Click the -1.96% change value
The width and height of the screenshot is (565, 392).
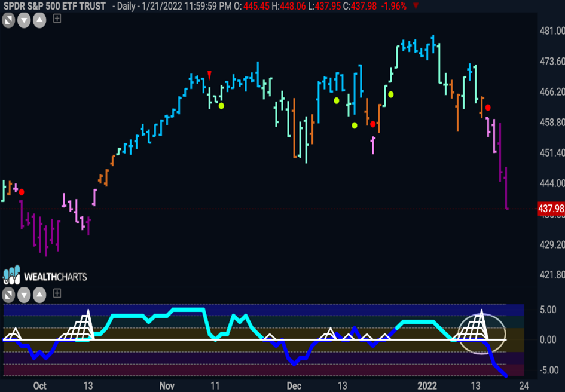pos(394,6)
